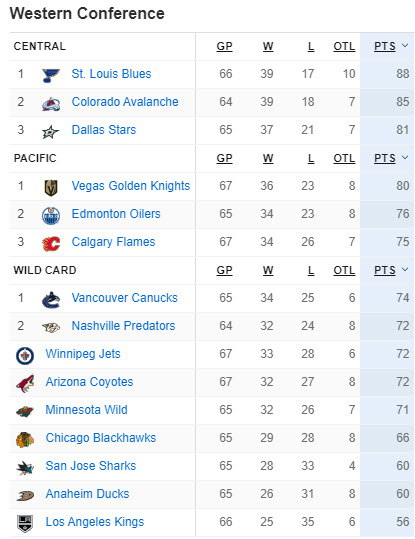Click the Chicago Blackhawks logo

(x=25, y=439)
